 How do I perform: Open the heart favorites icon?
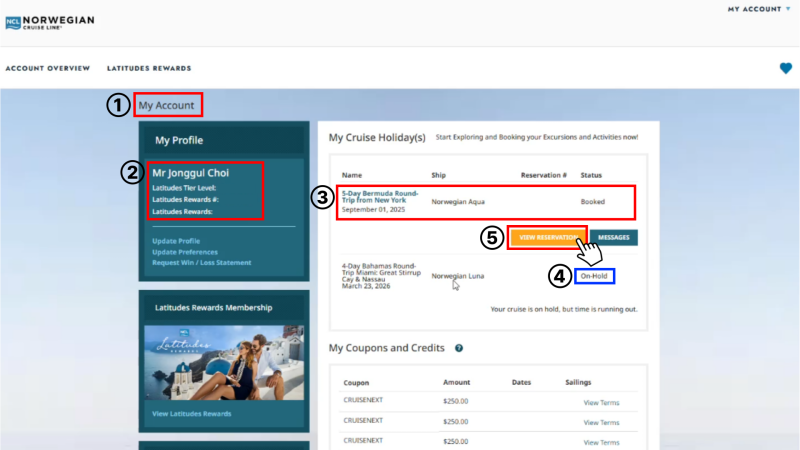(x=786, y=68)
